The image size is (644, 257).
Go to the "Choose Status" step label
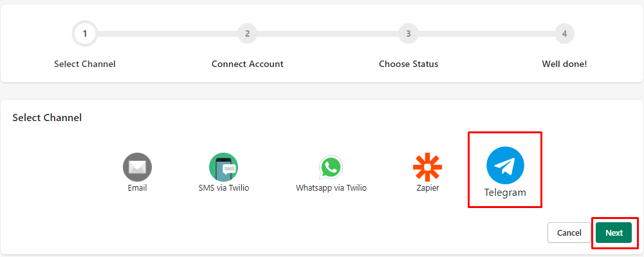point(409,64)
